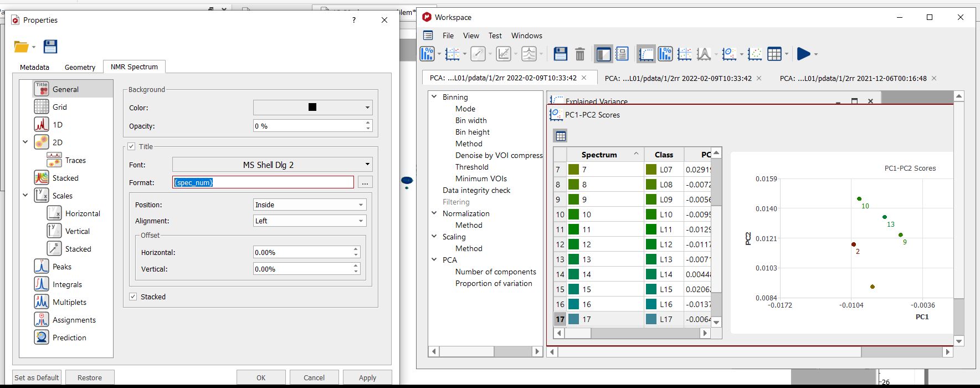The height and width of the screenshot is (388, 980).
Task: Click the blue play run button
Action: [x=803, y=54]
